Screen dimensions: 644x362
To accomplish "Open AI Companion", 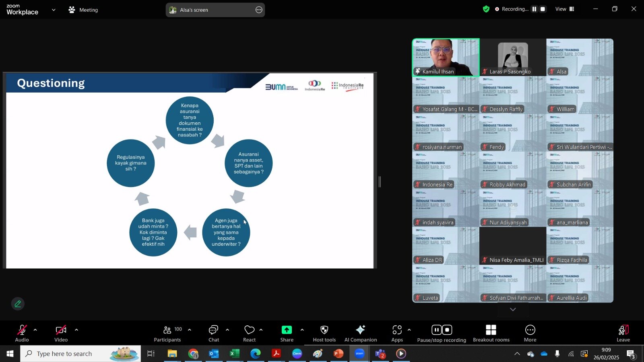I will point(361,333).
